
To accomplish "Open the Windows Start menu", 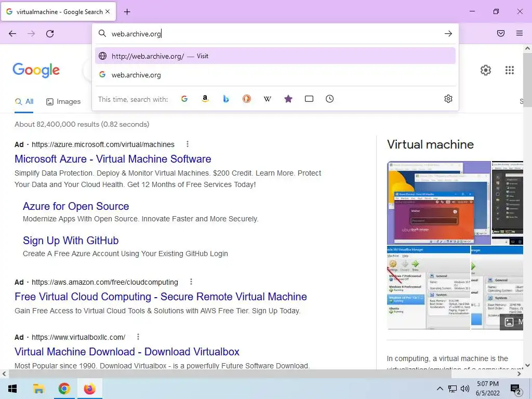I will [x=12, y=389].
